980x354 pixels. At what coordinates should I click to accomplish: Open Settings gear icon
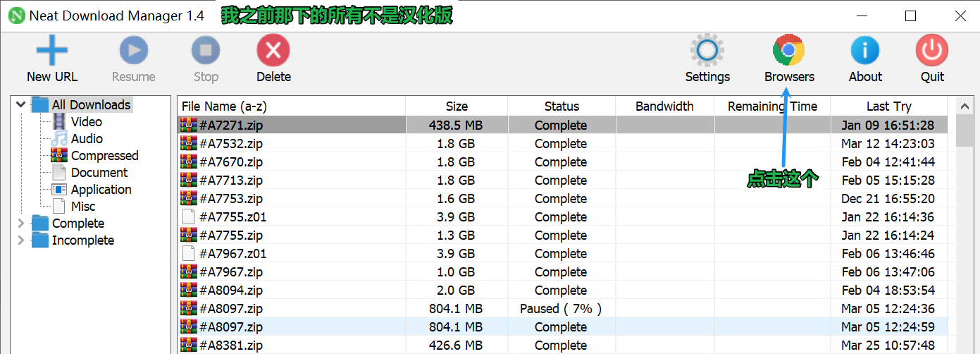(707, 51)
